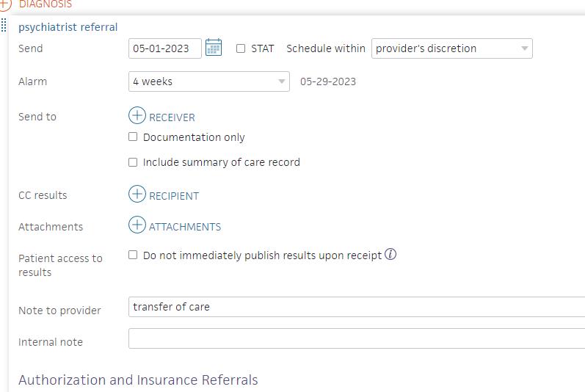The height and width of the screenshot is (392, 585).
Task: Tick Include summary of care record
Action: (x=133, y=162)
